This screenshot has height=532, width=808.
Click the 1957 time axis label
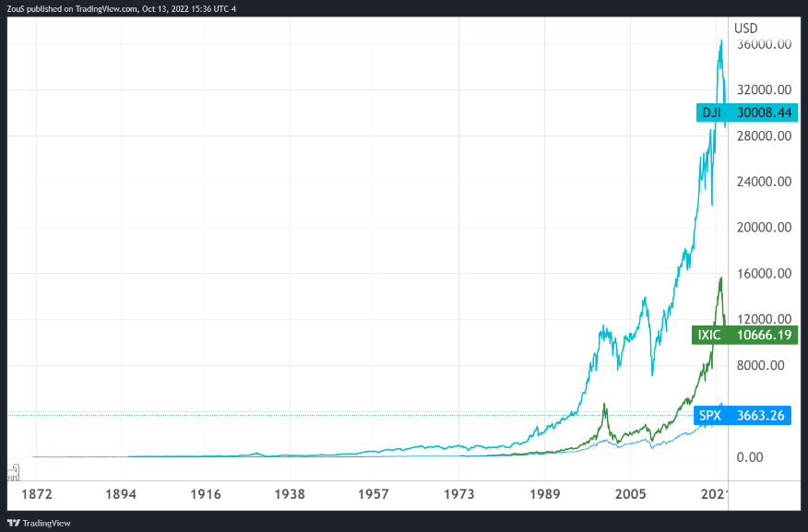(x=374, y=494)
